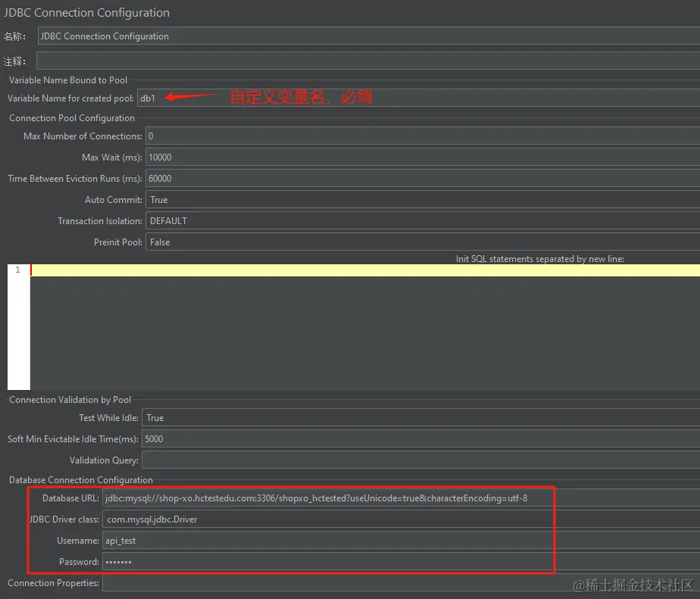Open the Preinit Pool dropdown

(422, 242)
